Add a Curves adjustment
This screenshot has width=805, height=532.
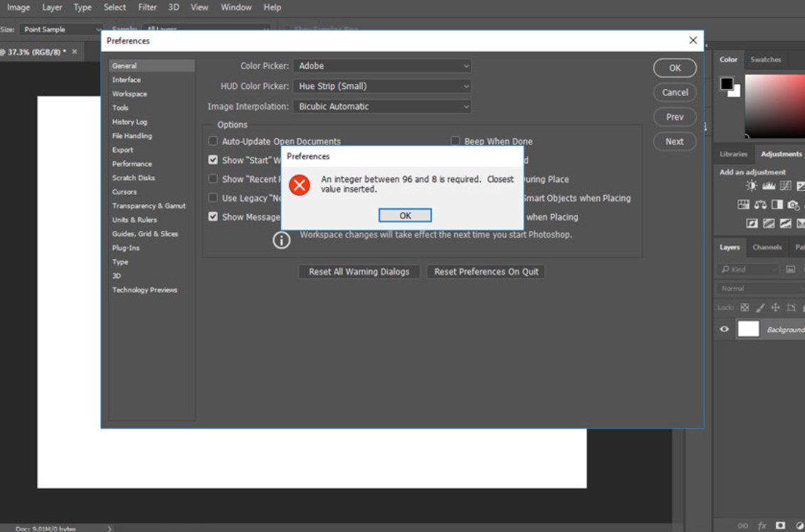click(785, 186)
